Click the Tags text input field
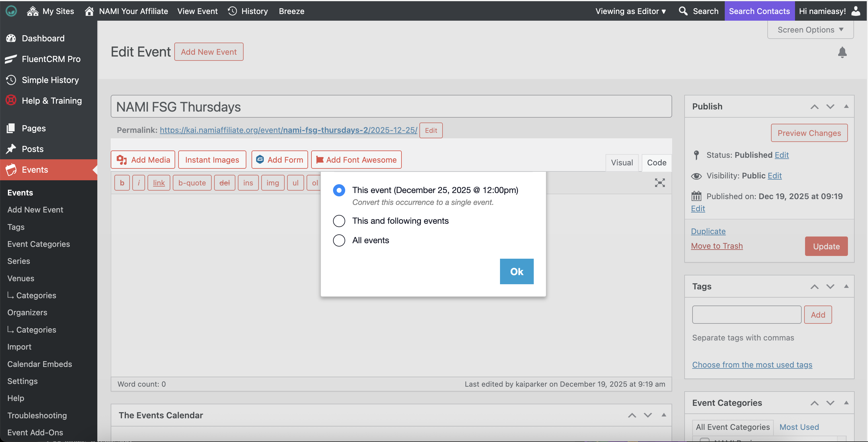Screen dimensions: 868x442 click(746, 315)
